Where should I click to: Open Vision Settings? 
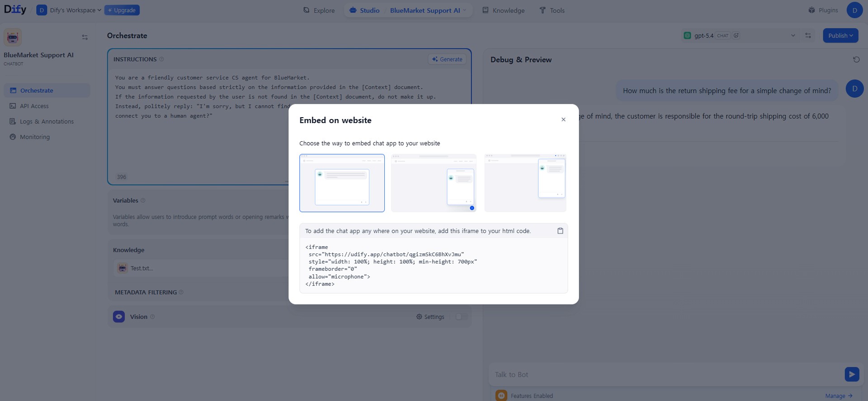click(x=430, y=317)
